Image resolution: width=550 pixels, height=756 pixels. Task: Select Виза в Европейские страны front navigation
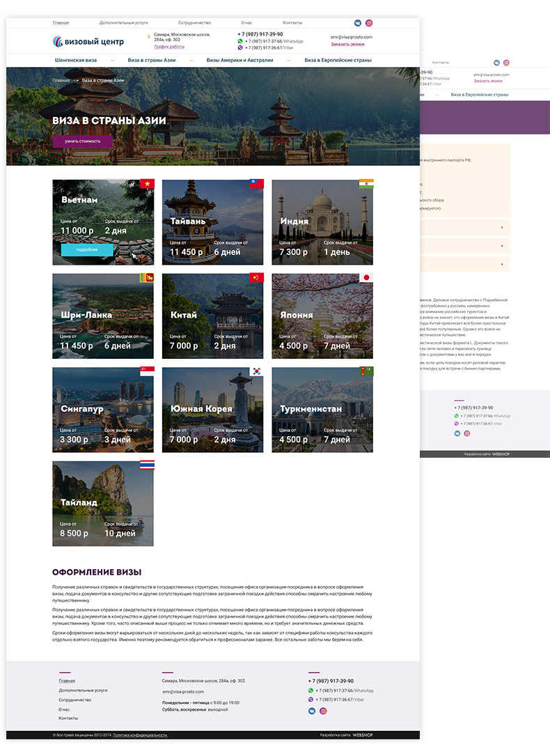pyautogui.click(x=338, y=60)
